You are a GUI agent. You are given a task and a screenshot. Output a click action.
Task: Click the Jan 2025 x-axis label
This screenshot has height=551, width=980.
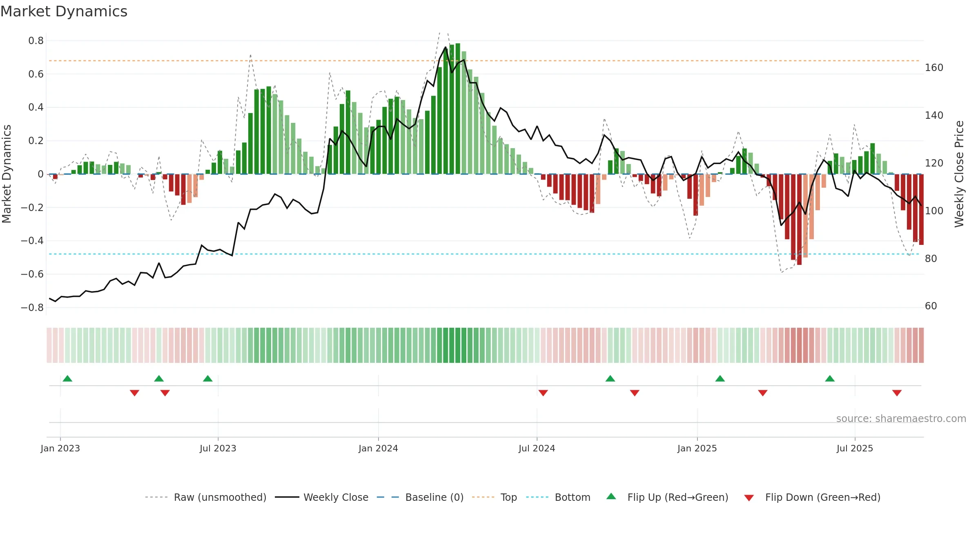click(697, 448)
